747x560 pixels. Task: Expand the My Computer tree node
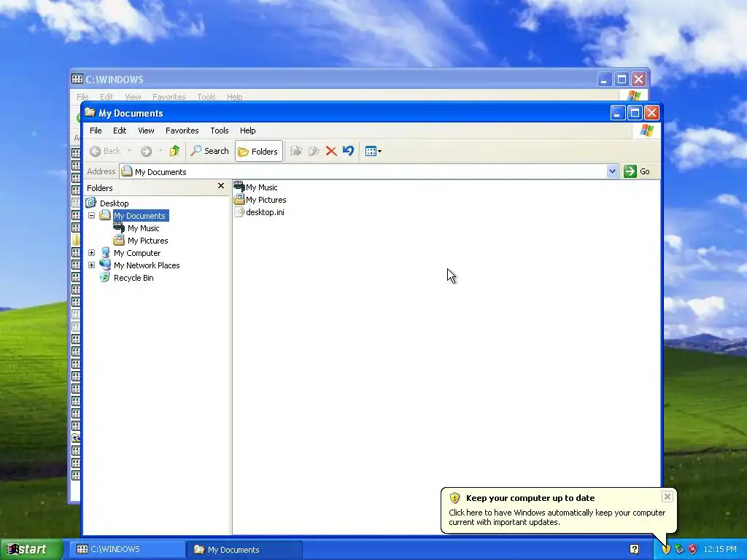pos(91,253)
